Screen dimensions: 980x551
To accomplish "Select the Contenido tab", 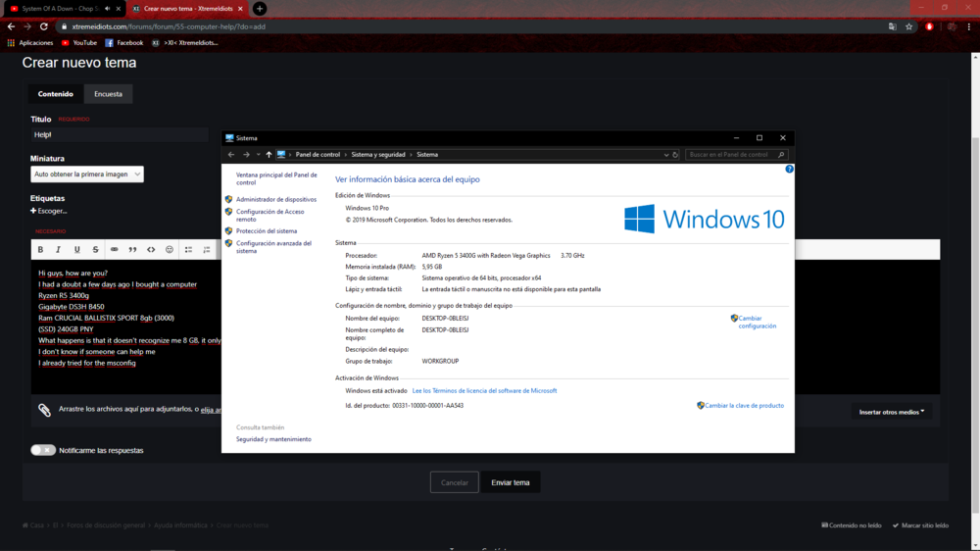I will 56,94.
